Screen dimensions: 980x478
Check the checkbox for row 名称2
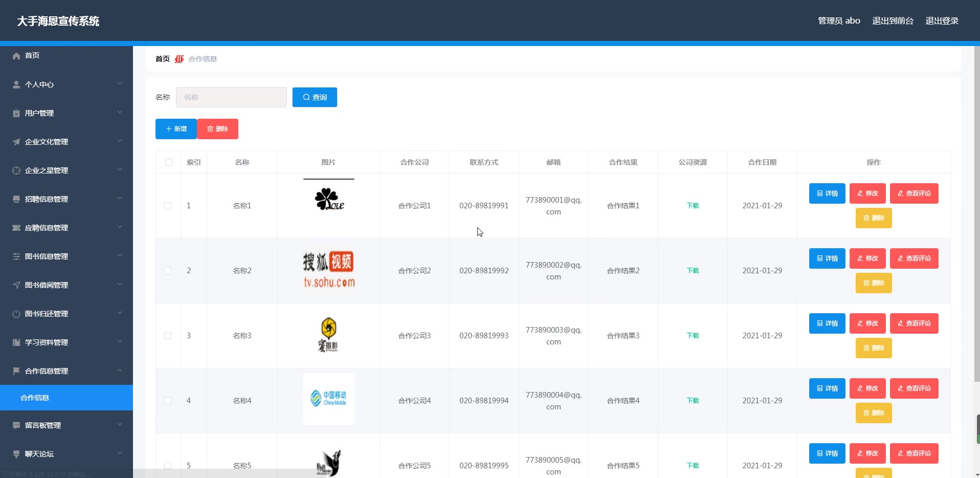[x=168, y=271]
